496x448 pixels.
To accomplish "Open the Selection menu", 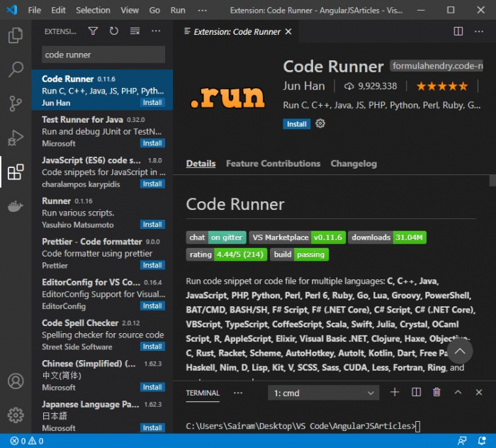I will (93, 11).
